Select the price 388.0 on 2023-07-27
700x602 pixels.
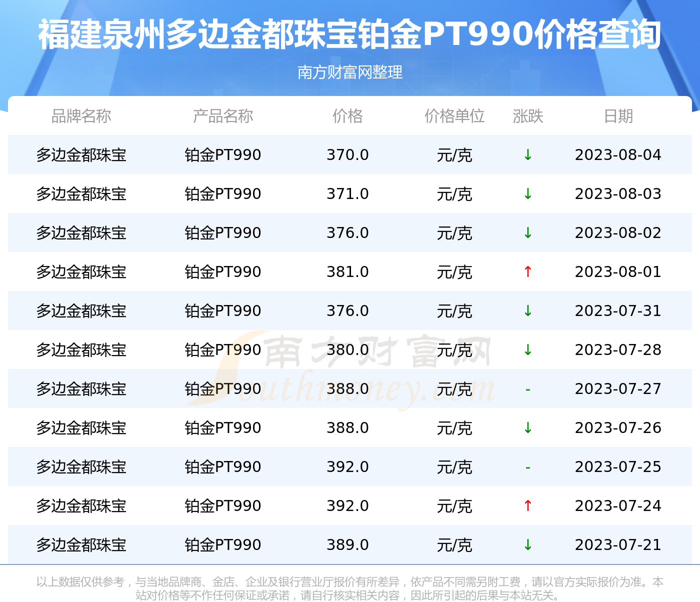(x=347, y=389)
